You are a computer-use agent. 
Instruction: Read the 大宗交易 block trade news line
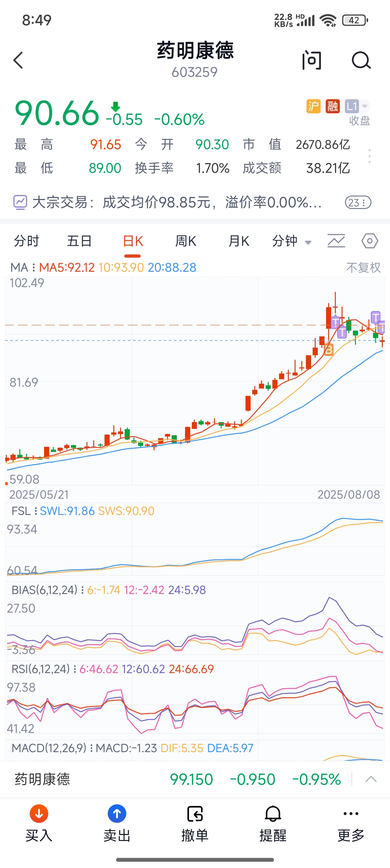pos(177,203)
